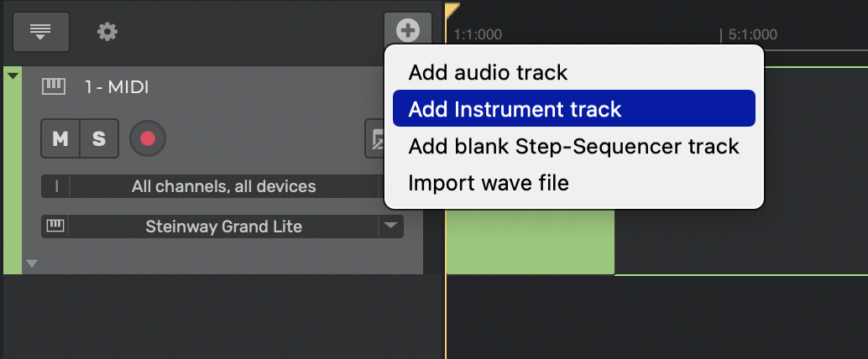Expand the small triangle at track bottom

pos(32,264)
